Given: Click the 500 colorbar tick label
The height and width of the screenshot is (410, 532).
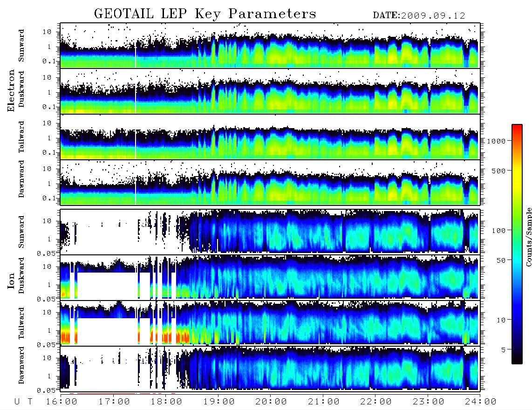Looking at the screenshot, I should [498, 171].
